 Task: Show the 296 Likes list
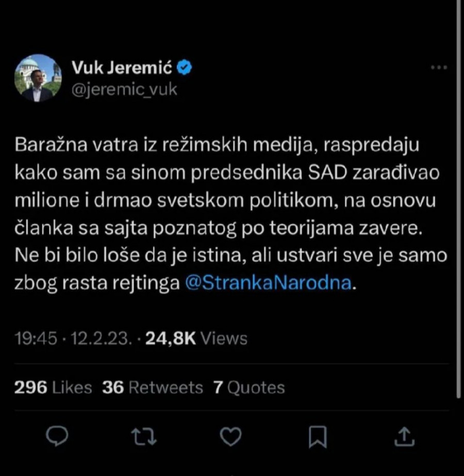53,387
